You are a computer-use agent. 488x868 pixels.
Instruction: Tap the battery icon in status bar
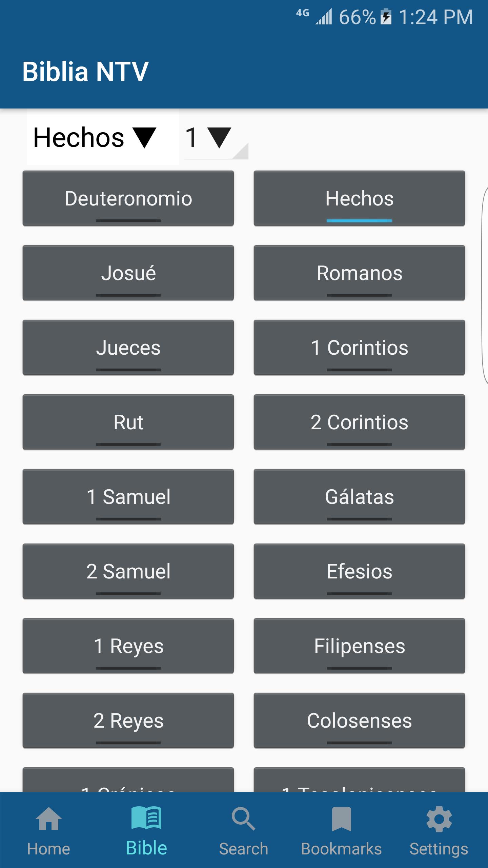tap(386, 17)
